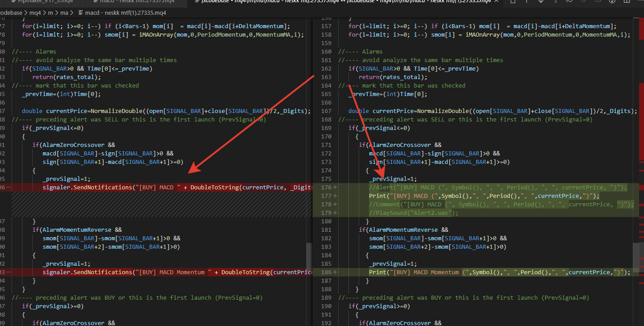Click the plus marker on line 186
Screen dimensions: 644x326
(x=335, y=272)
